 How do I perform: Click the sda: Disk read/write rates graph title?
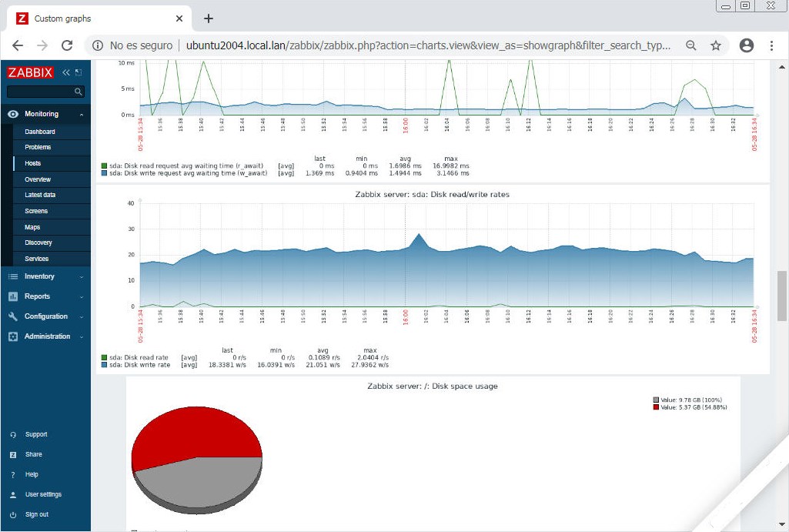(433, 194)
